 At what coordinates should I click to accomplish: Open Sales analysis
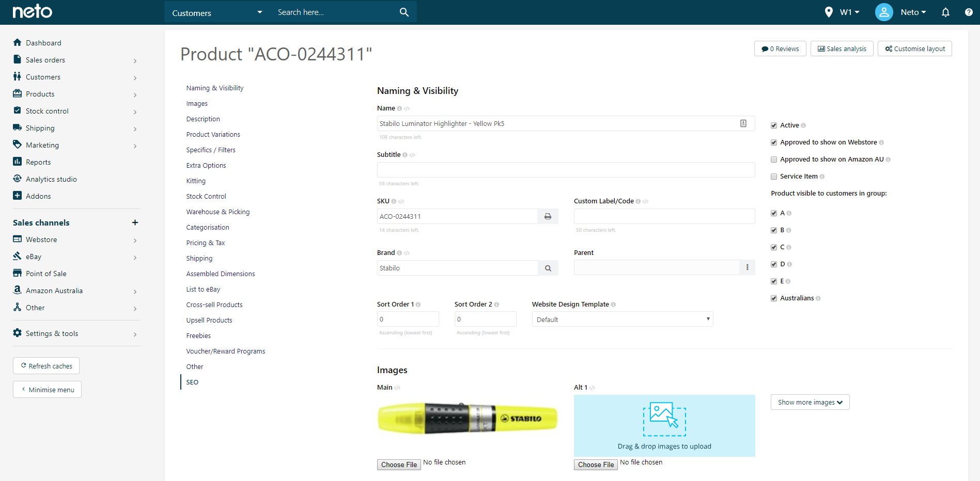tap(842, 49)
